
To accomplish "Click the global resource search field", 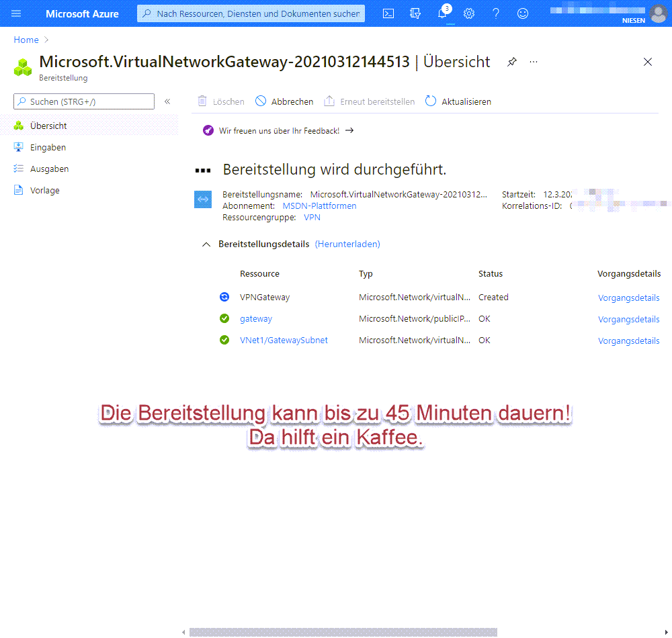I will click(251, 13).
